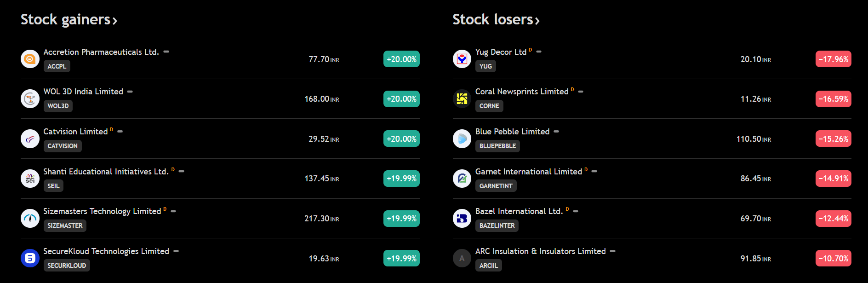The image size is (868, 283).
Task: Click the GARNETINT ticker badge
Action: [x=496, y=186]
